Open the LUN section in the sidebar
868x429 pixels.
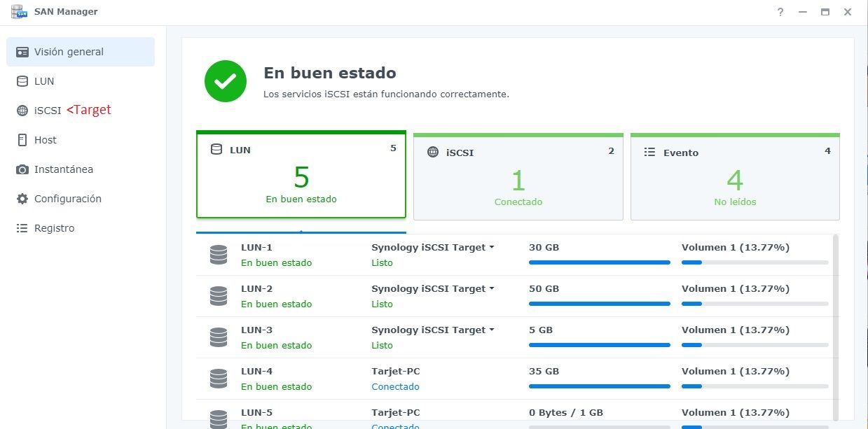pyautogui.click(x=43, y=80)
